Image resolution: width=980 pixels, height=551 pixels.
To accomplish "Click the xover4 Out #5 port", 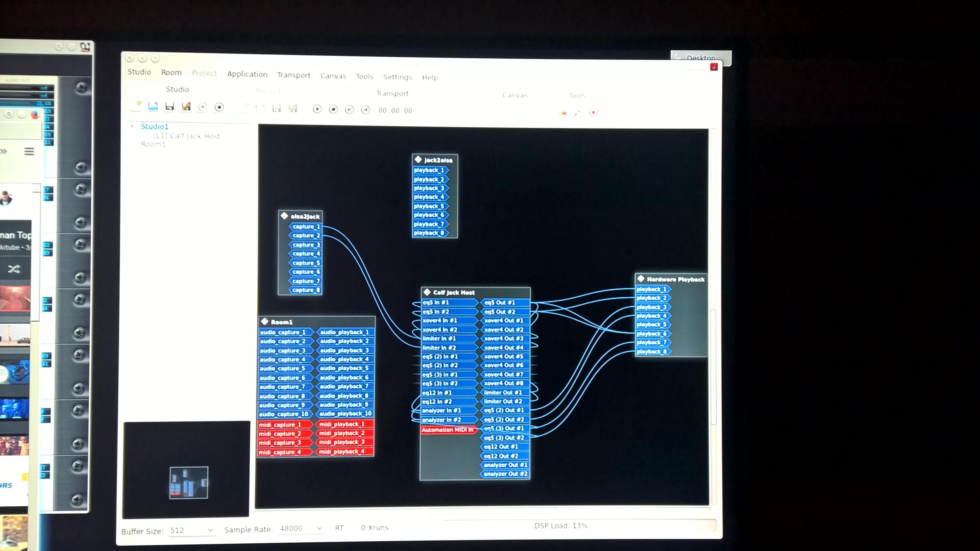I will 505,356.
